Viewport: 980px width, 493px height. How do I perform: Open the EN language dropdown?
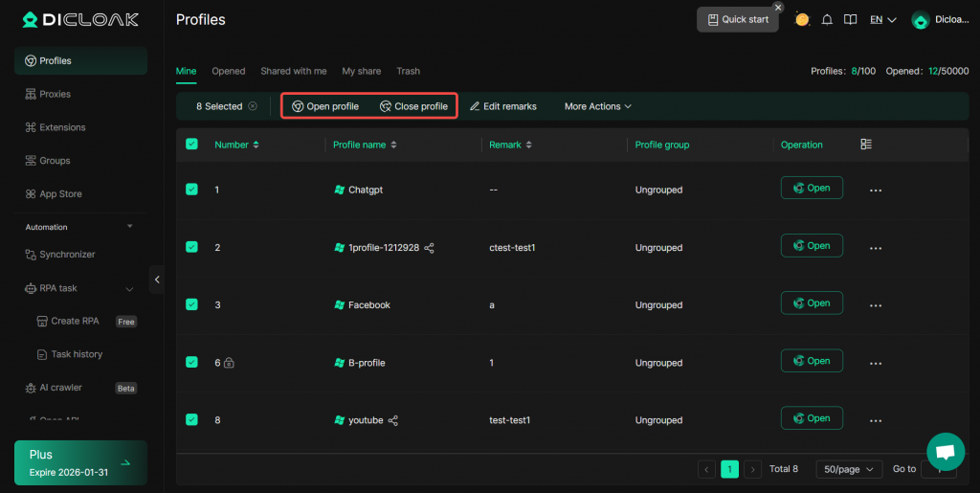point(881,20)
